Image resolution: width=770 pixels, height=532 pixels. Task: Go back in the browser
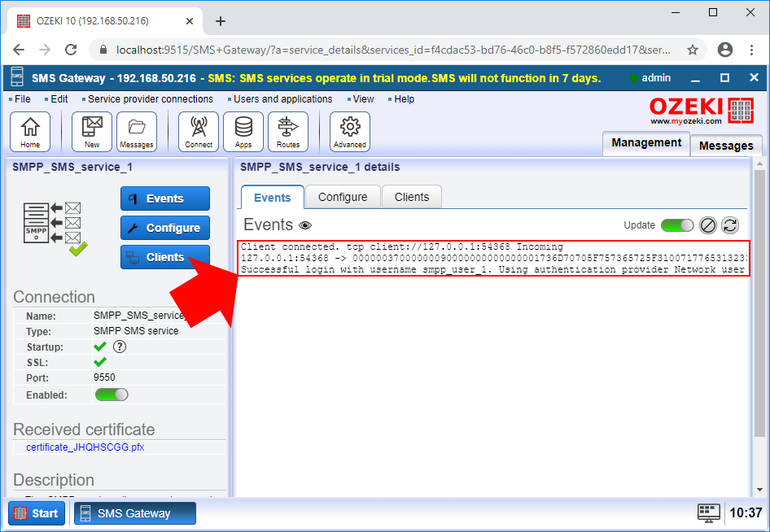pos(19,50)
